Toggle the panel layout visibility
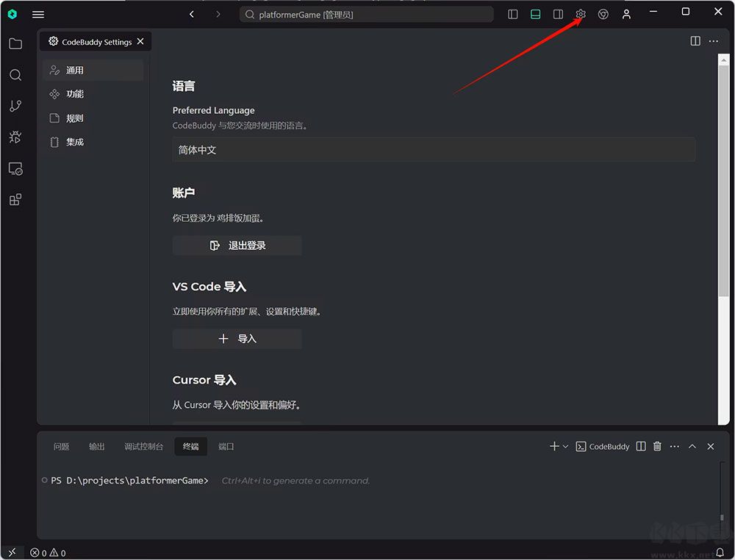Screen dimensions: 735x560 (535, 14)
